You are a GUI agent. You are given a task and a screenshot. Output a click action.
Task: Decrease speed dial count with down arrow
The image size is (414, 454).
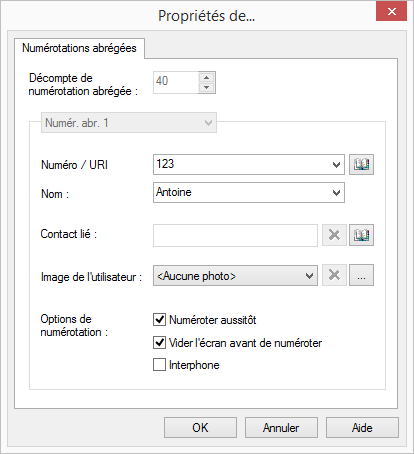pyautogui.click(x=207, y=88)
